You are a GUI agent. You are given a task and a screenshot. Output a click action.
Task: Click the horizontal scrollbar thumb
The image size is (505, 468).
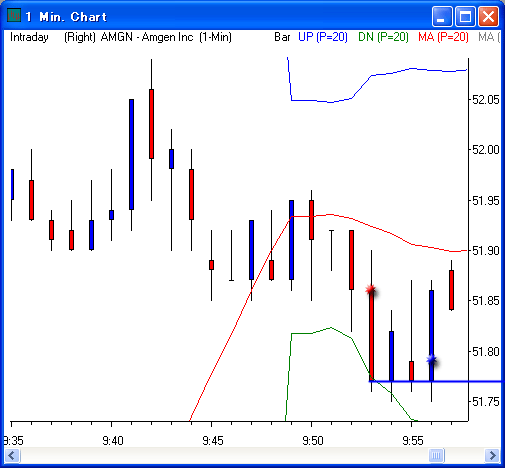[436, 455]
